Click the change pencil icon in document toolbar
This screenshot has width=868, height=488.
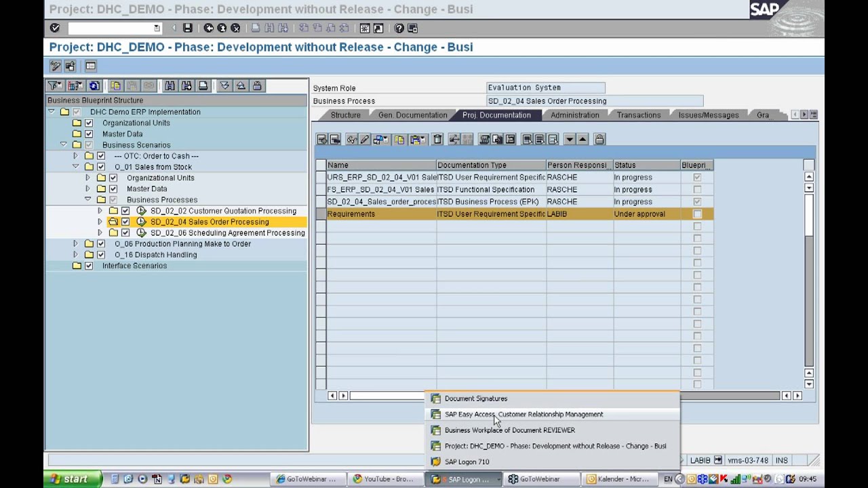[x=365, y=140]
